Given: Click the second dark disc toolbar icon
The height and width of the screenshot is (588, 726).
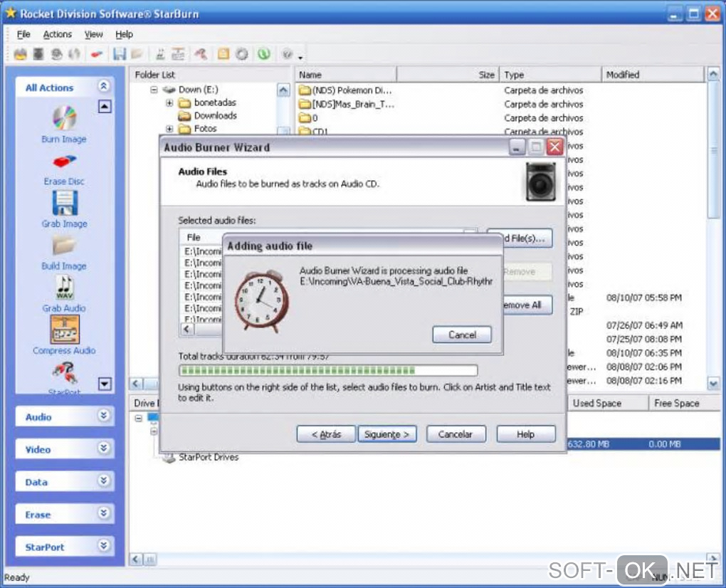Looking at the screenshot, I should coord(38,54).
